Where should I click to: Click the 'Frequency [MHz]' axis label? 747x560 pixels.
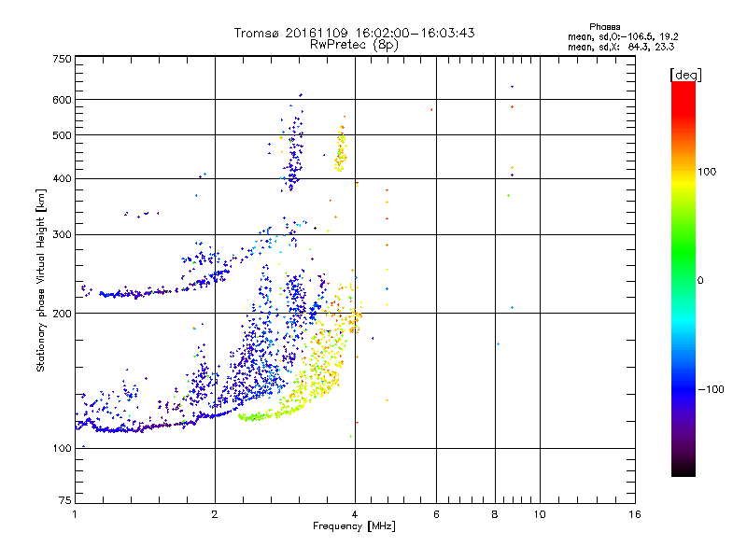354,526
